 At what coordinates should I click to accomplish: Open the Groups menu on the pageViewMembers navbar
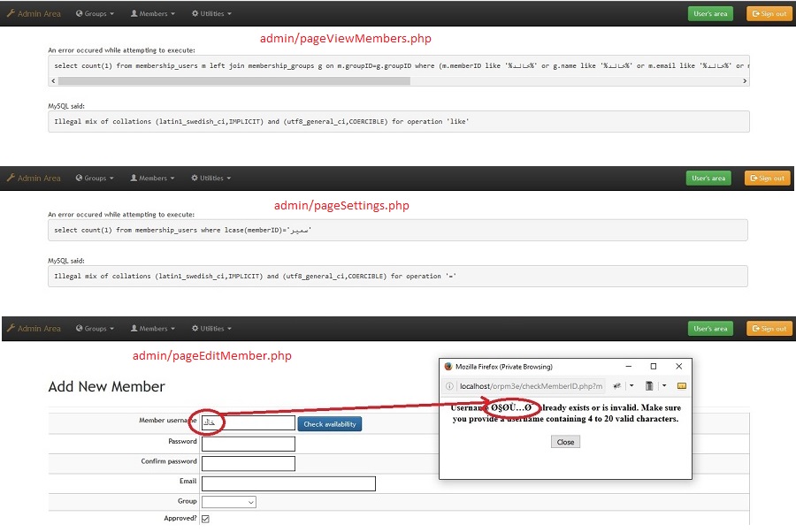pos(95,13)
